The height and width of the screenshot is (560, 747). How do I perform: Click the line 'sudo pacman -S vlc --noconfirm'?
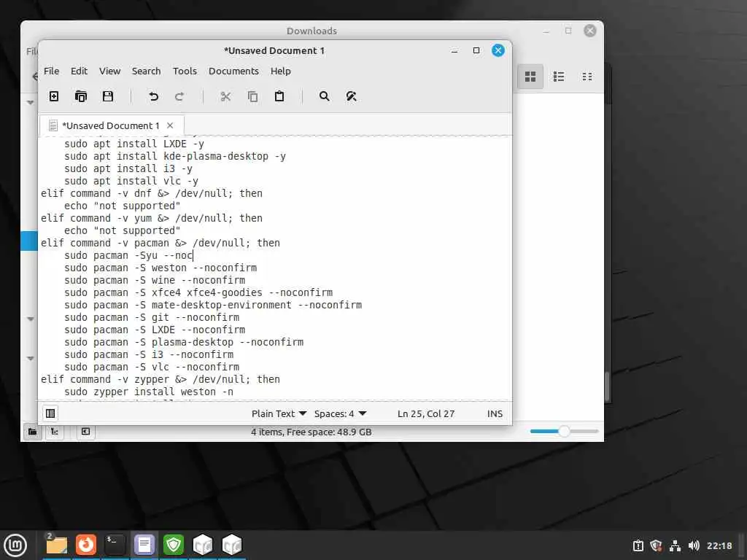152,367
